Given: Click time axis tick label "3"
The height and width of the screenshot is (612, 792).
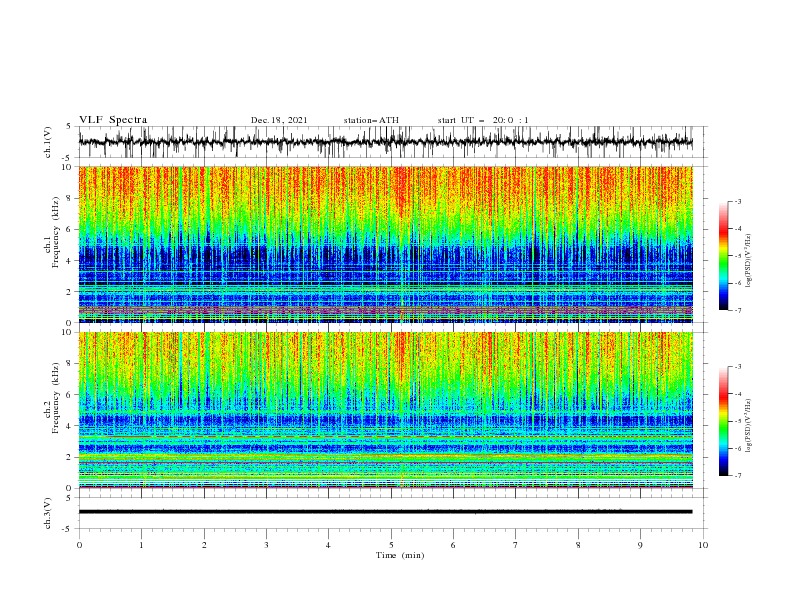Looking at the screenshot, I should click(266, 545).
